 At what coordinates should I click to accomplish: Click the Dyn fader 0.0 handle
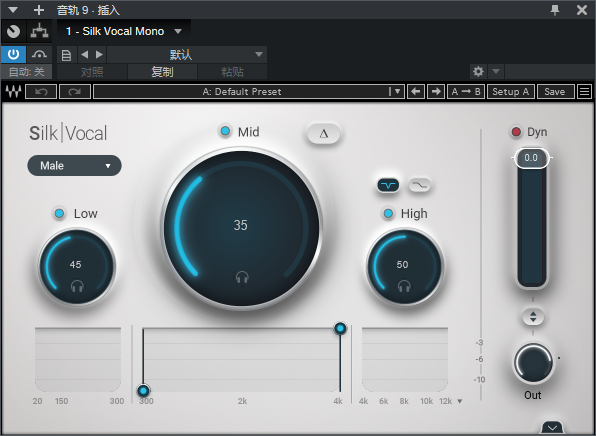(531, 158)
